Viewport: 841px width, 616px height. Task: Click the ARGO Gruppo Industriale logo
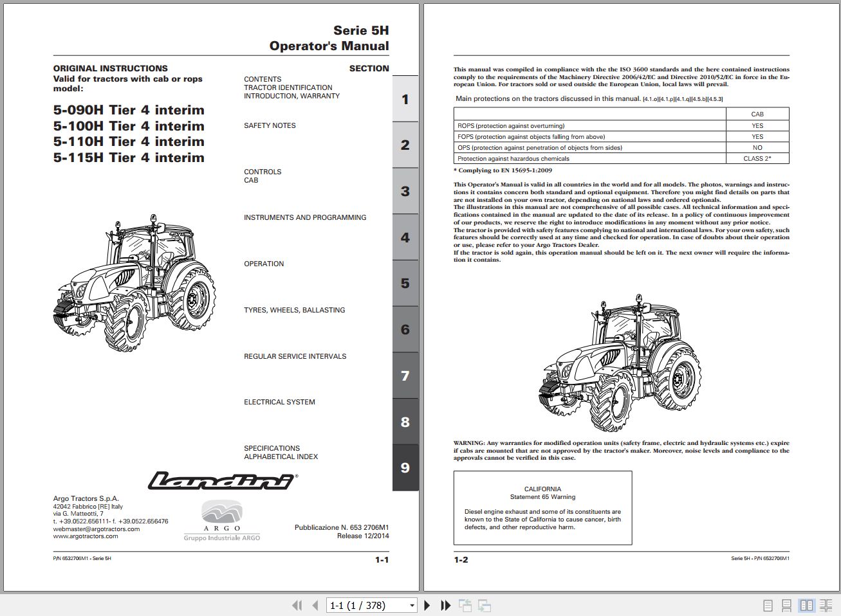point(222,520)
